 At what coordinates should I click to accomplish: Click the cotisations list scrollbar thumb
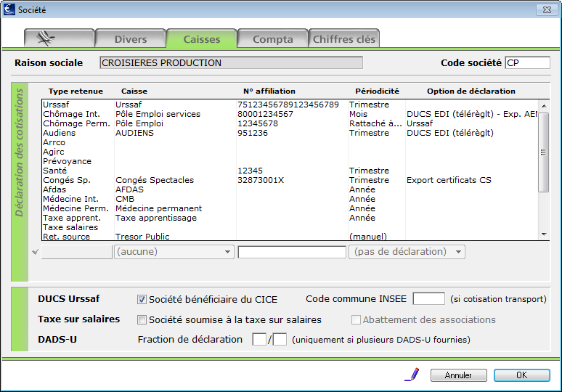click(544, 152)
